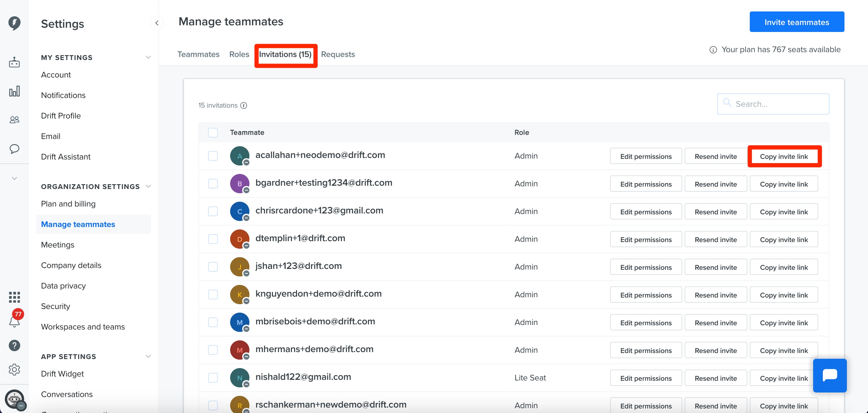868x413 pixels.
Task: Focus the invitations Search field
Action: click(773, 104)
